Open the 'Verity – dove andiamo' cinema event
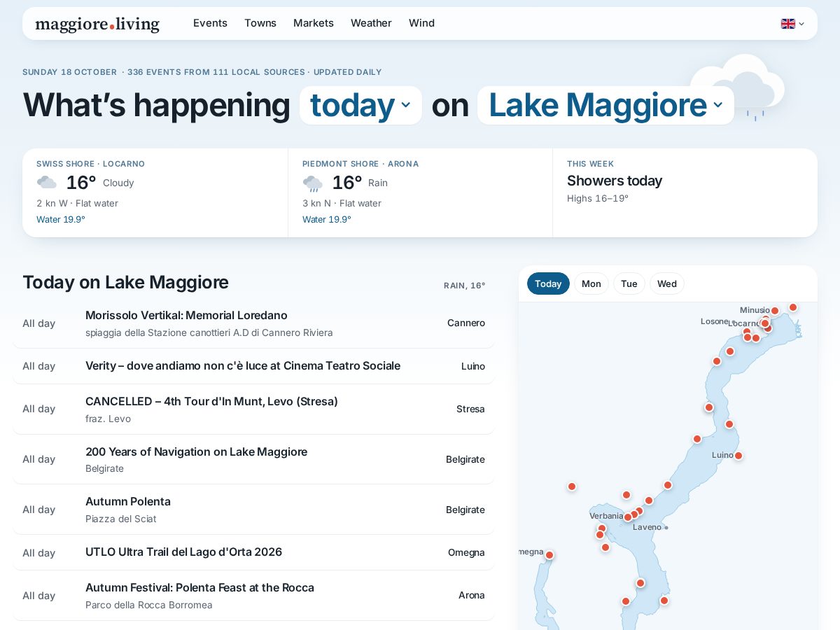 click(253, 366)
